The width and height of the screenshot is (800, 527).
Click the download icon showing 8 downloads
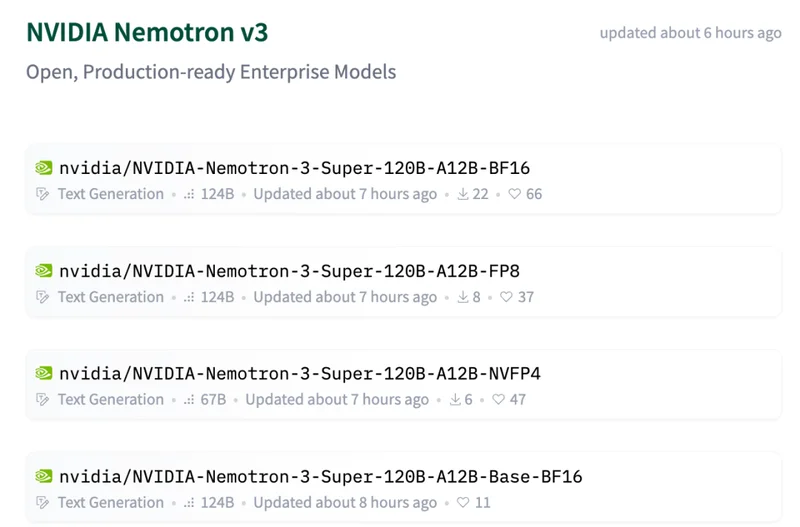pyautogui.click(x=463, y=297)
